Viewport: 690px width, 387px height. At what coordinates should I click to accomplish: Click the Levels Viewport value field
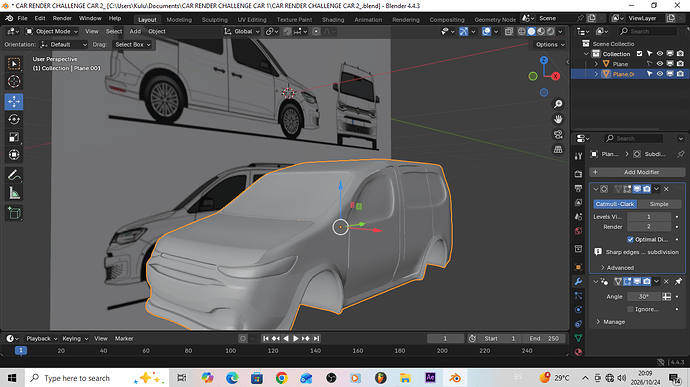649,217
